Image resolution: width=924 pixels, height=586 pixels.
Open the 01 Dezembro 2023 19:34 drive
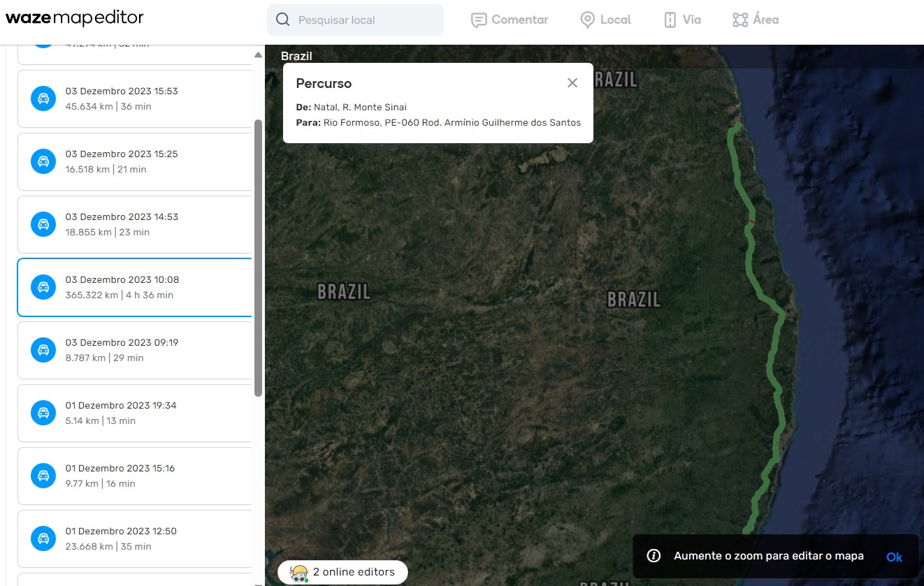pos(134,413)
